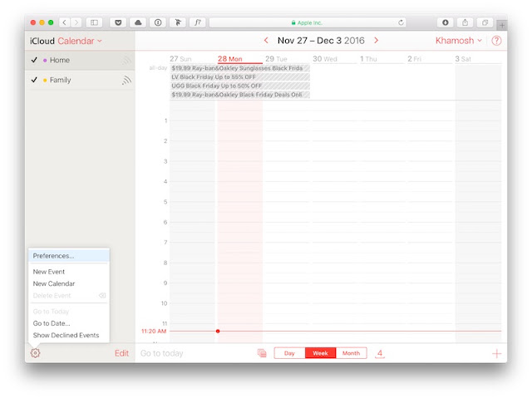The height and width of the screenshot is (398, 532).
Task: Open iCloud Calendar help question mark
Action: 496,41
